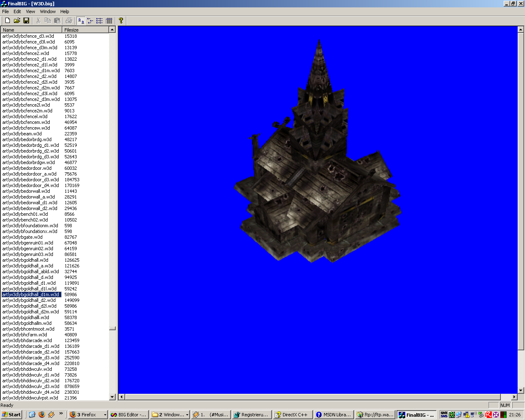
Task: Open the Edit menu
Action: tap(17, 11)
